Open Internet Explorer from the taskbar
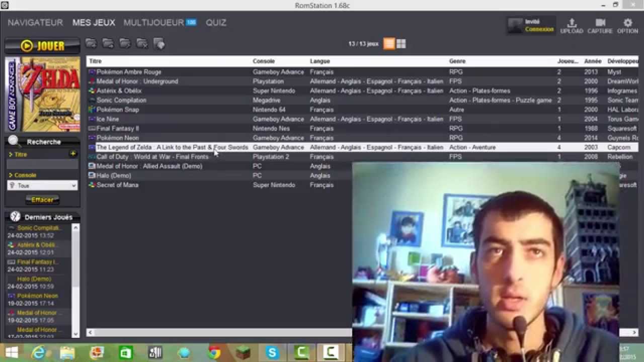Screen dimensions: 644x362 38,353
